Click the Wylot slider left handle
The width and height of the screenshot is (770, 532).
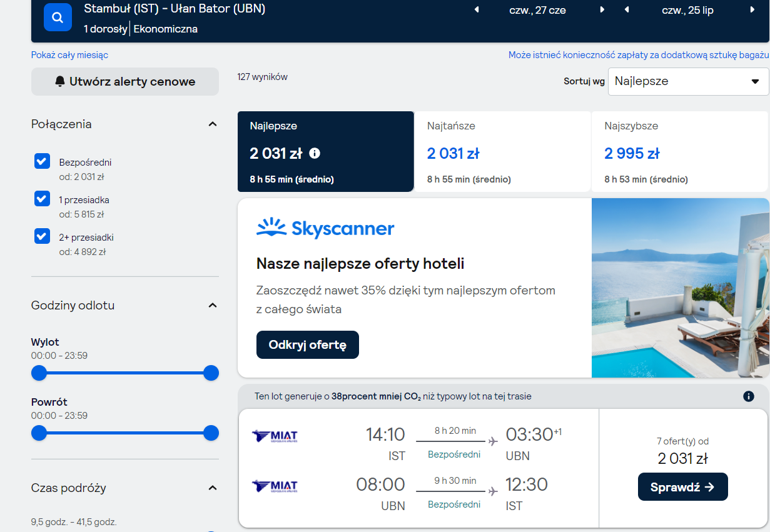(x=39, y=373)
